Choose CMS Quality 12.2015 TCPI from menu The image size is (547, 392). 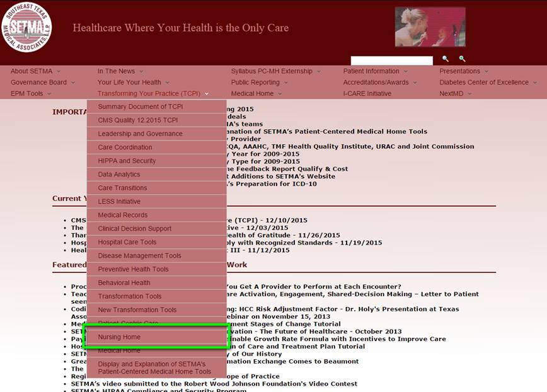(157, 120)
